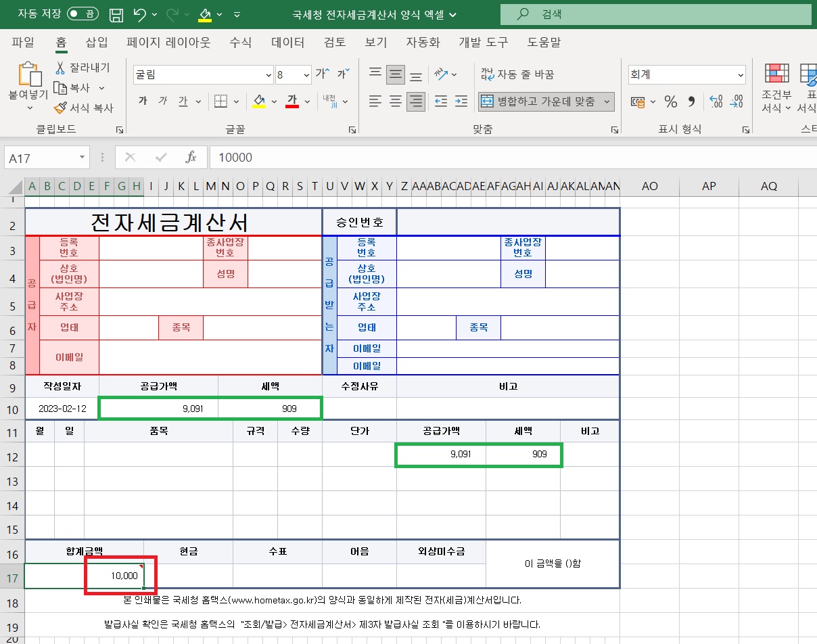817x644 pixels.
Task: Click the borders icon
Action: click(x=220, y=101)
